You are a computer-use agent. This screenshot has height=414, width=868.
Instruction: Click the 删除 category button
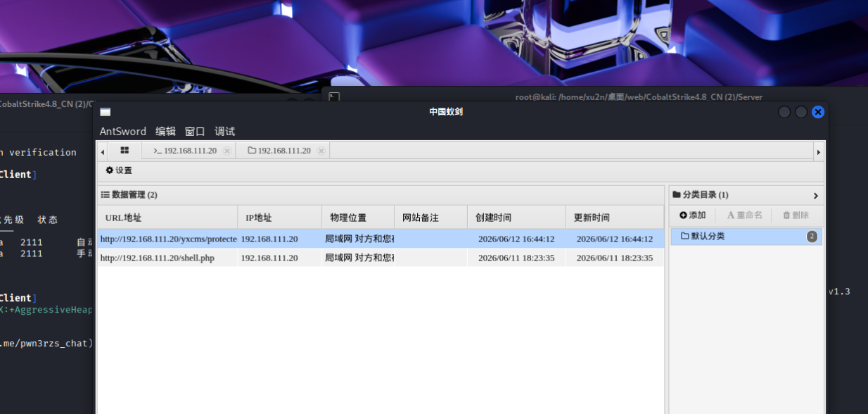pos(796,215)
